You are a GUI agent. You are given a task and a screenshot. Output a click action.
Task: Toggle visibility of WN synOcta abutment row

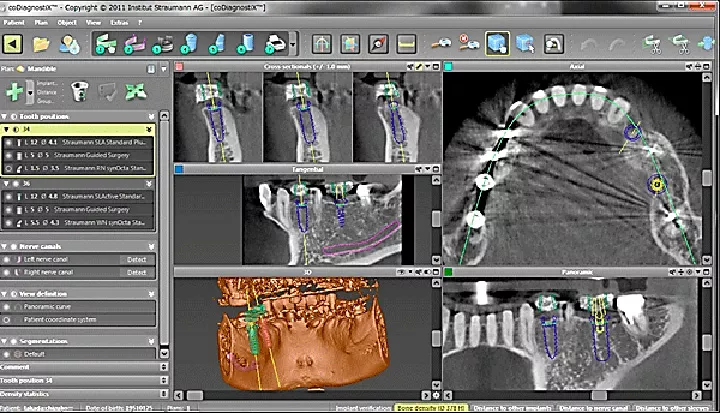coord(8,223)
